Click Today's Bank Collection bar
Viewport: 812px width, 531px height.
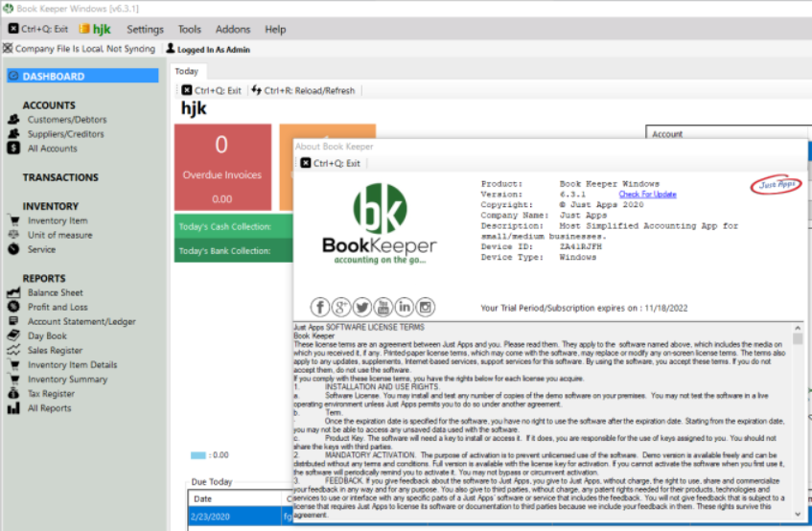234,250
